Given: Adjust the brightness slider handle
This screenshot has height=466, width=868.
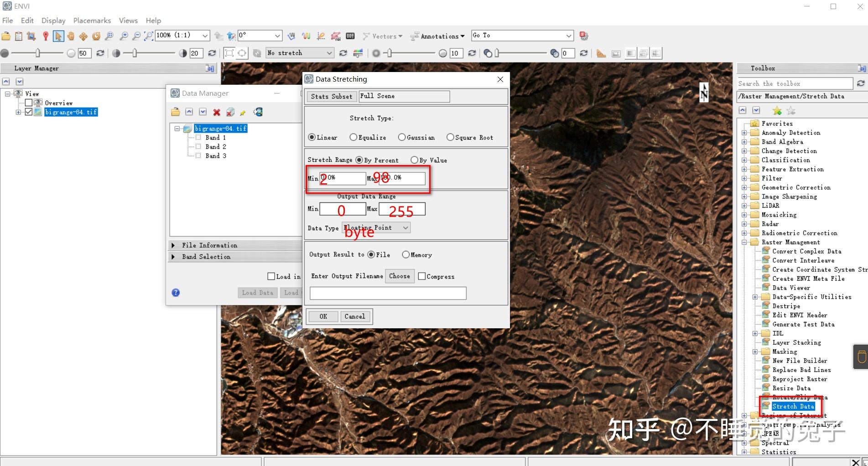Looking at the screenshot, I should (38, 53).
